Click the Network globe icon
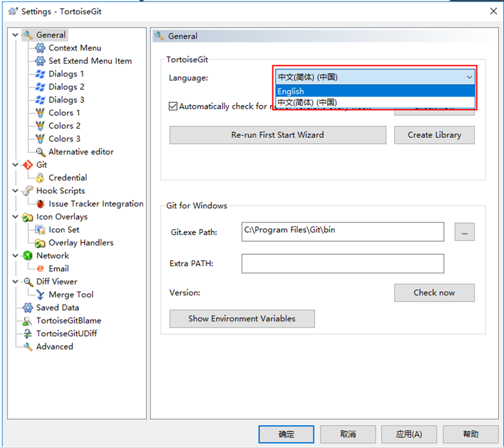 [x=28, y=256]
